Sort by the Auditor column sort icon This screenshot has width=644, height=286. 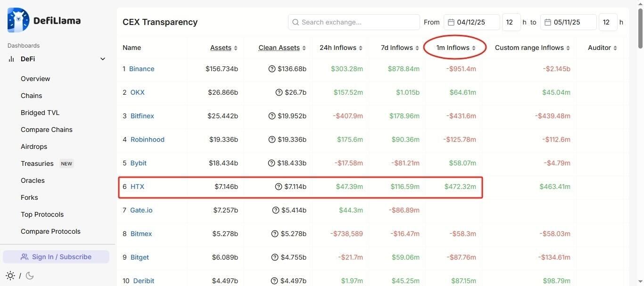click(x=615, y=48)
